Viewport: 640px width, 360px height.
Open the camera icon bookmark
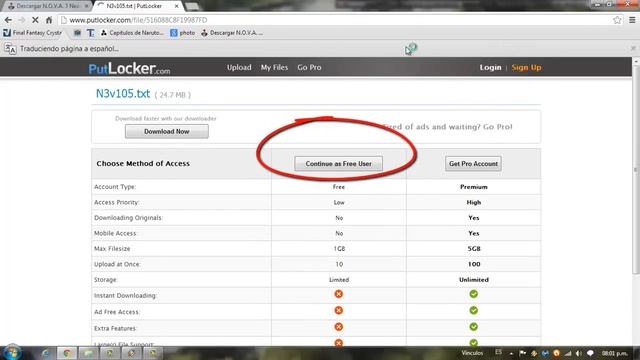[x=77, y=33]
